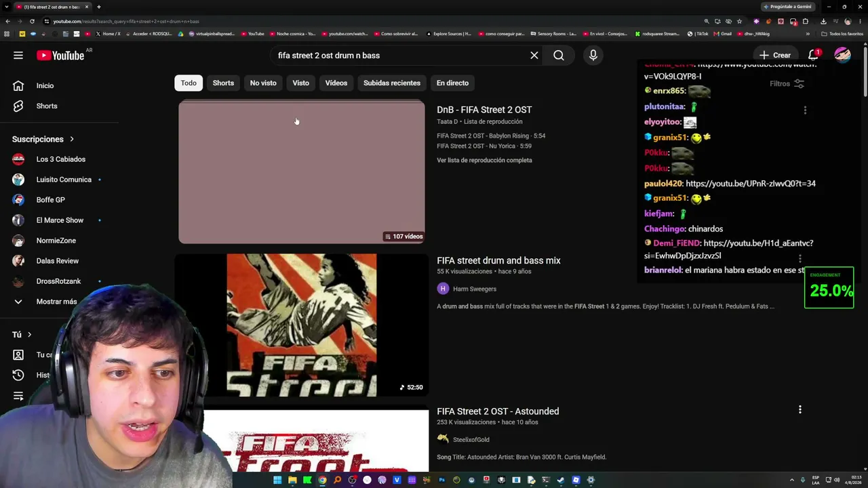Click the Harm Sweegers channel avatar
Viewport: 868px width, 488px height.
pos(443,289)
